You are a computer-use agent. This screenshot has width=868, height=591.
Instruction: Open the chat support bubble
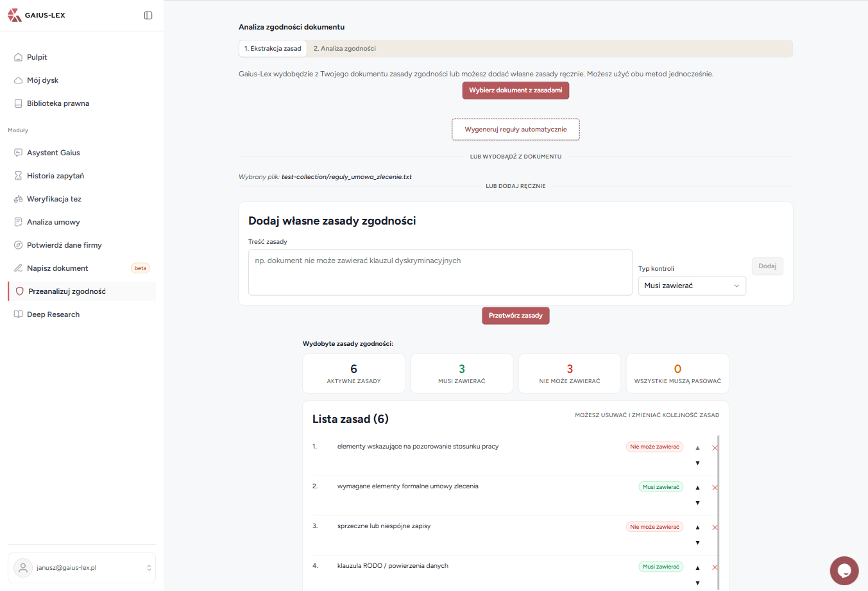point(844,570)
